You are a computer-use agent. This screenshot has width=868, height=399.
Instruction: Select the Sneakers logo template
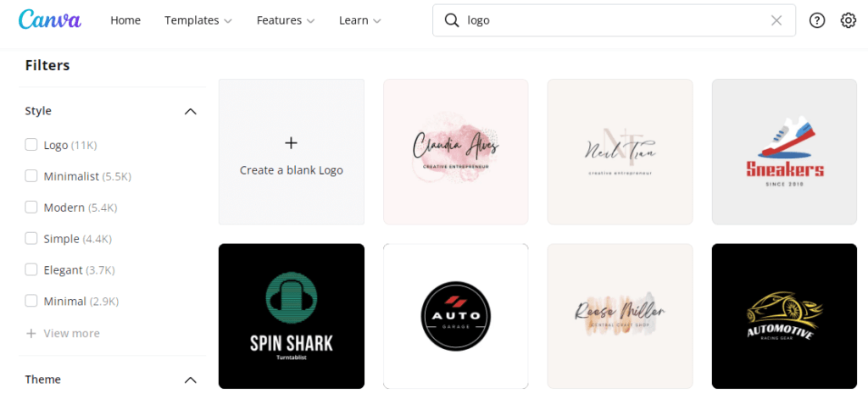tap(784, 152)
